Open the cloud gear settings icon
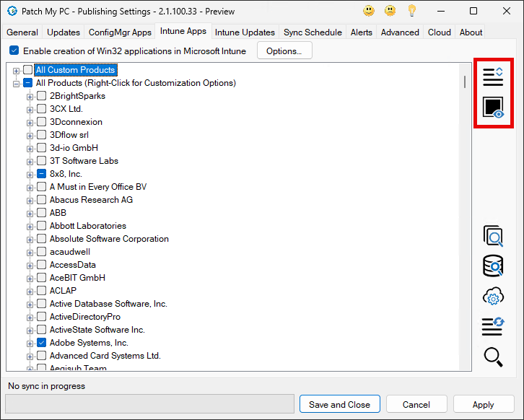 point(492,297)
